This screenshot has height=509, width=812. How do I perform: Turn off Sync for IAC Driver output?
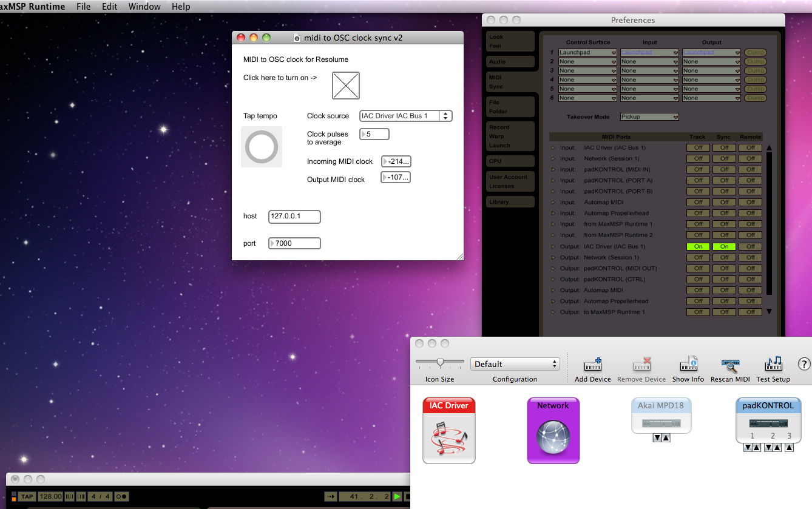(723, 246)
